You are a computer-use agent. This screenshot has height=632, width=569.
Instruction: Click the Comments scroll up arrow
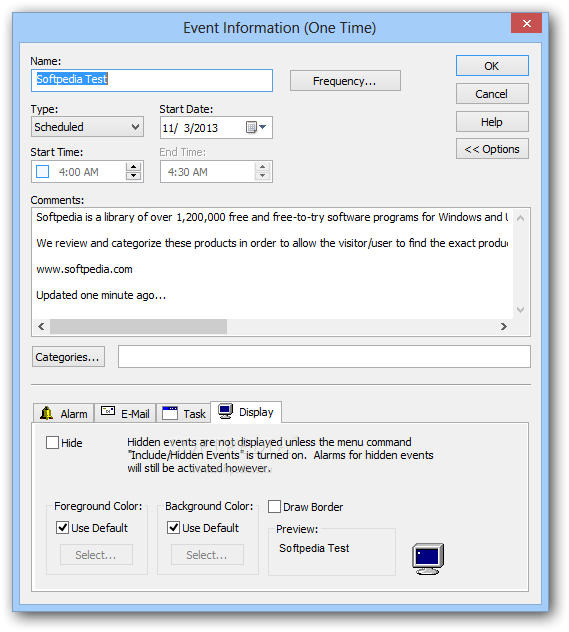click(x=521, y=218)
